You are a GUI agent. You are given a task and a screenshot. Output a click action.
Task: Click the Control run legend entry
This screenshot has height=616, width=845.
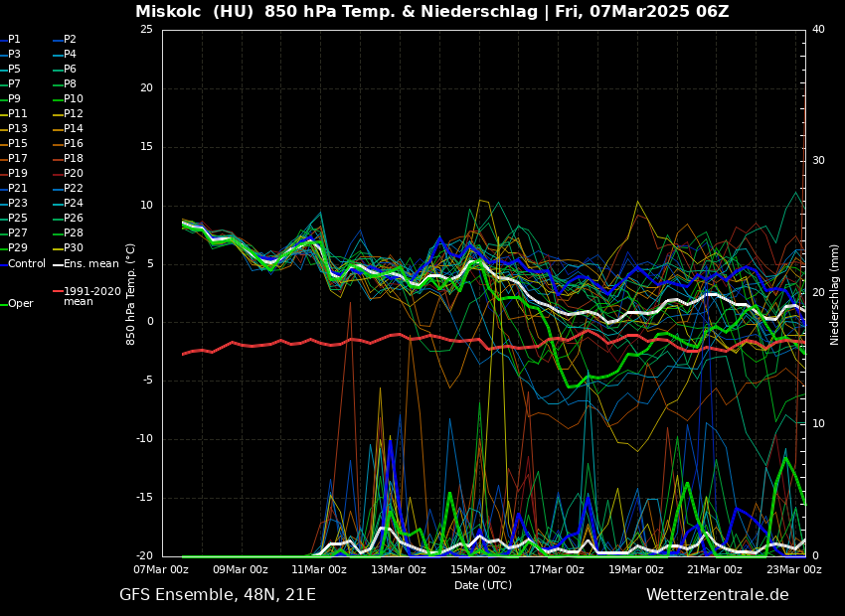27,264
